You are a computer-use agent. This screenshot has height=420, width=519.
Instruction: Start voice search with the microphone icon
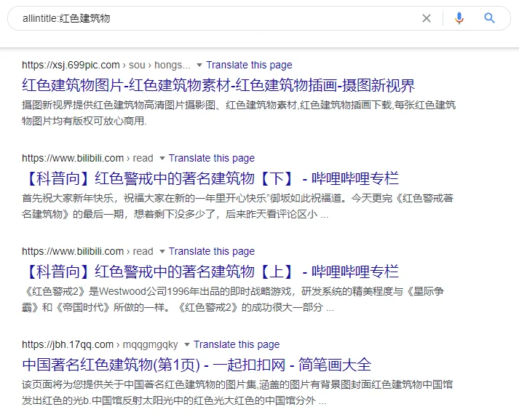[x=459, y=18]
